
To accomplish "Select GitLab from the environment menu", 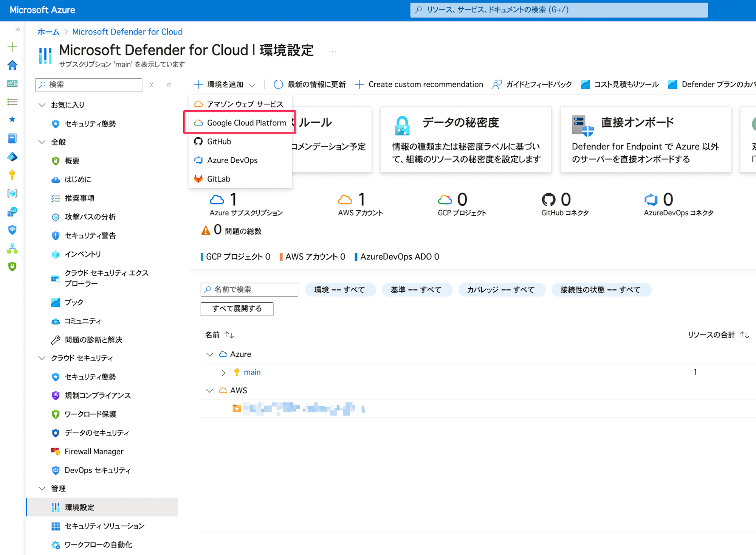I will tap(240, 179).
